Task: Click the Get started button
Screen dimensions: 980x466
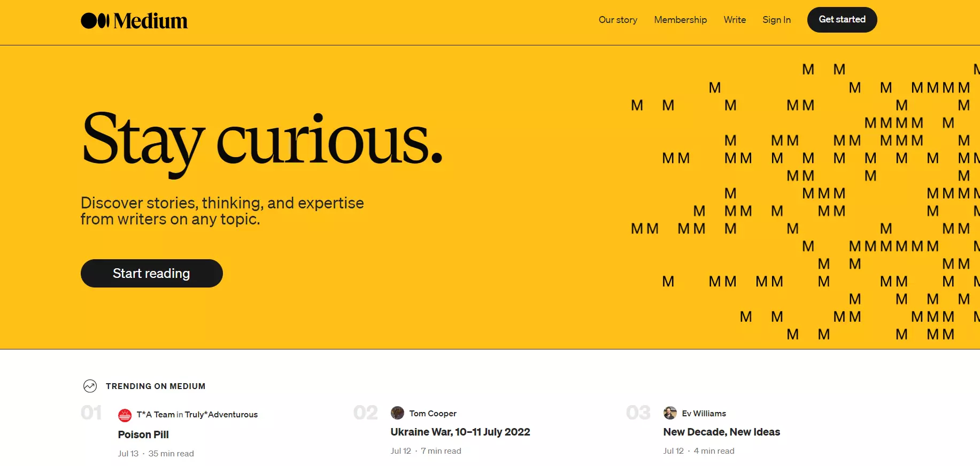Action: (842, 20)
